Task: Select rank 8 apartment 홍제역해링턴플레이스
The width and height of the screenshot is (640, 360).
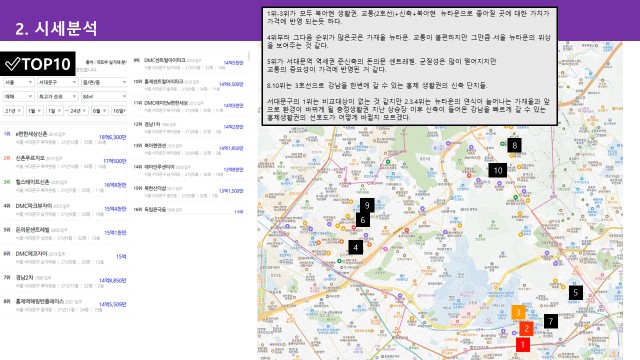Action: pos(40,301)
